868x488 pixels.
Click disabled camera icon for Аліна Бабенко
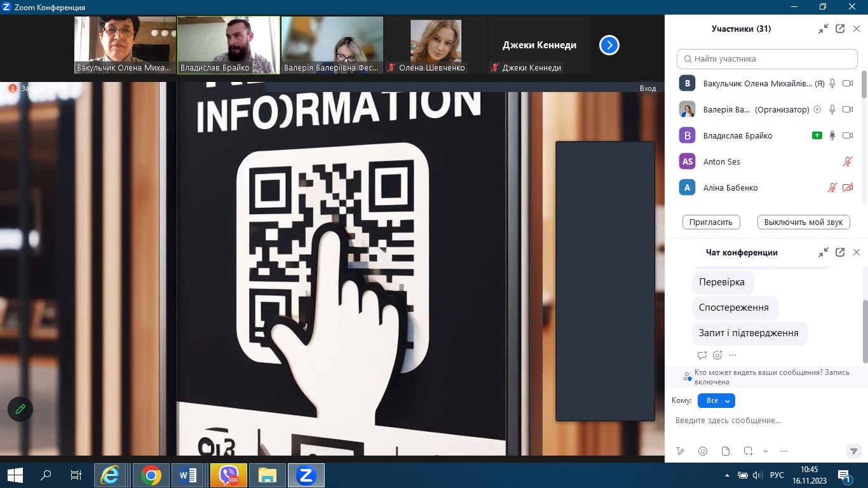click(x=848, y=187)
